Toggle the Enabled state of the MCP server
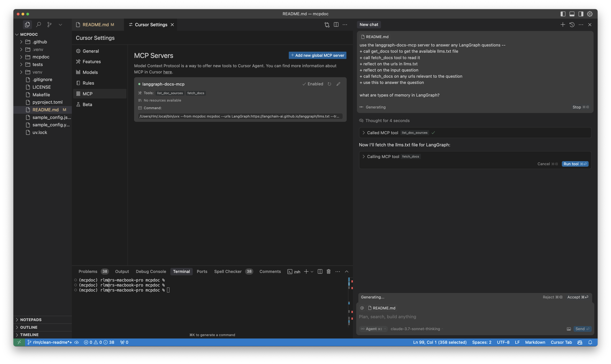 pos(313,84)
